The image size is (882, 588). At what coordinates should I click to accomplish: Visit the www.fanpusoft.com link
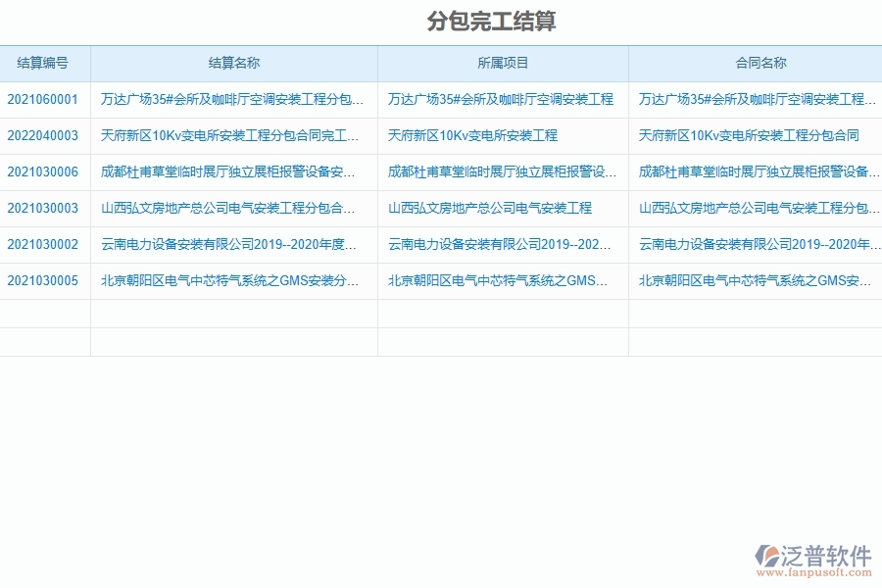point(818,573)
